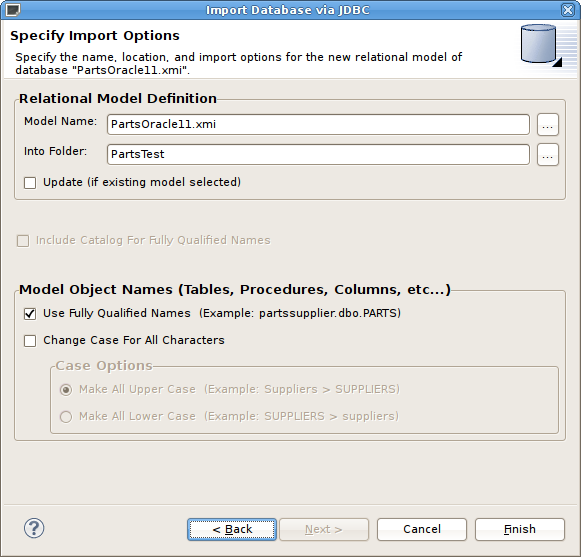Click the database cylinder wizard image
The image size is (581, 557).
point(541,45)
